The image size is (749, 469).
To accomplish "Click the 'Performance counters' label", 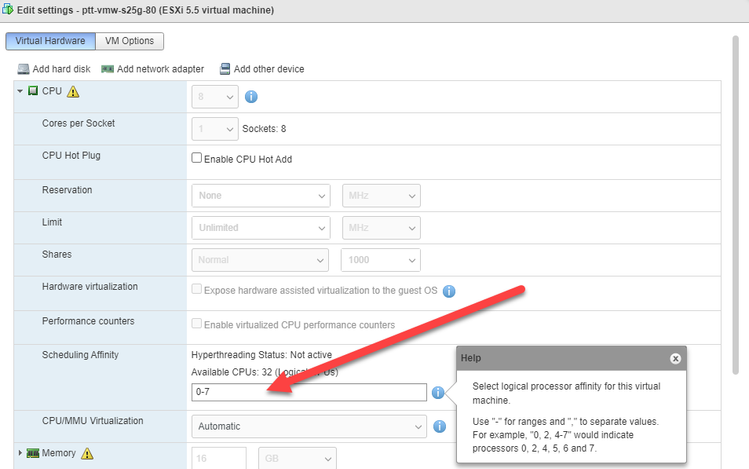I will (88, 321).
